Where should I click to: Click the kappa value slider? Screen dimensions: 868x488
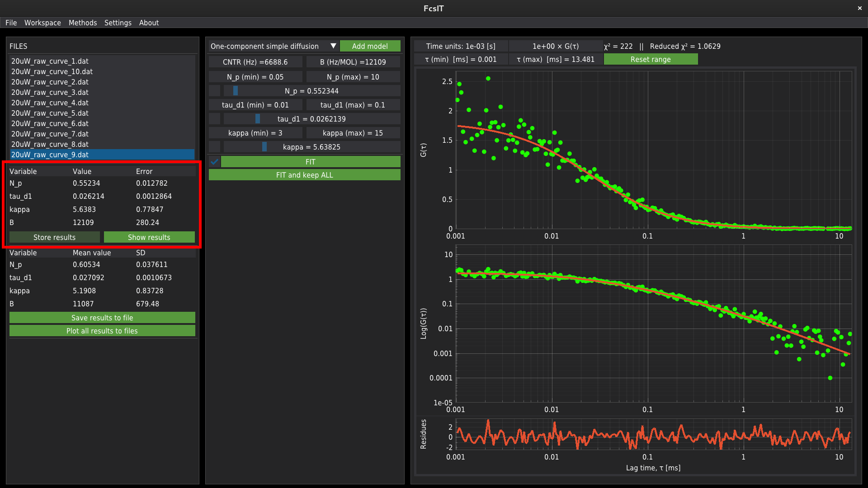[x=311, y=147]
